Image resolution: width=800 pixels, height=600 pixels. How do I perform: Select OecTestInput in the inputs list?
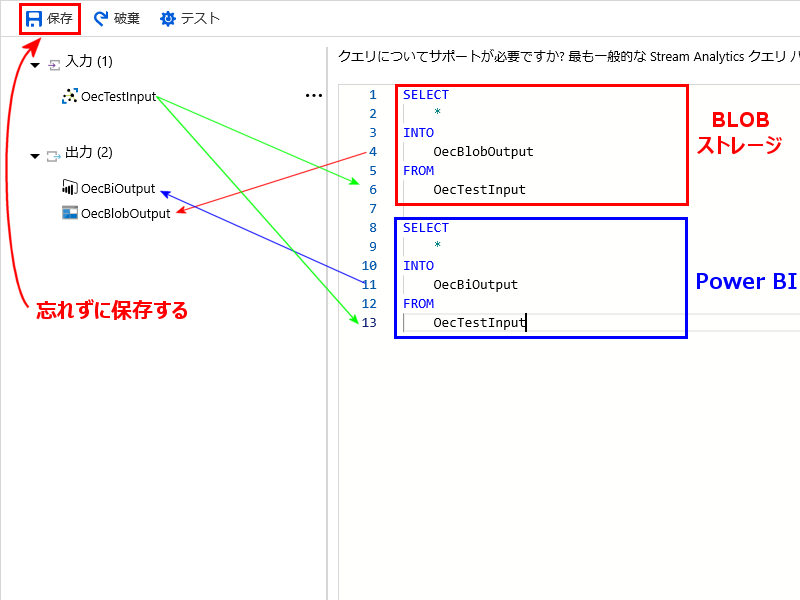[118, 96]
